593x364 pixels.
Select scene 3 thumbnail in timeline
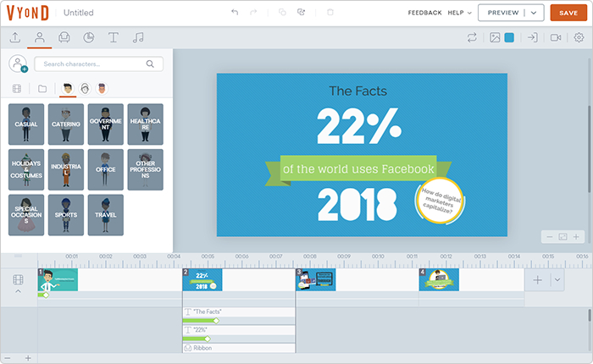pos(316,279)
